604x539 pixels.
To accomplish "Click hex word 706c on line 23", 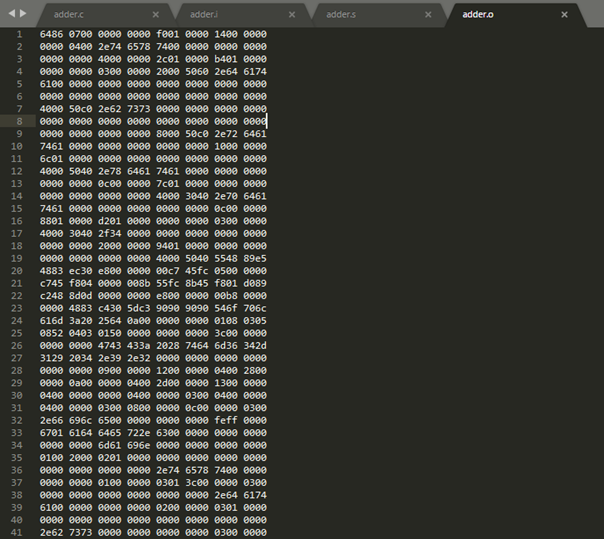I will pyautogui.click(x=255, y=308).
